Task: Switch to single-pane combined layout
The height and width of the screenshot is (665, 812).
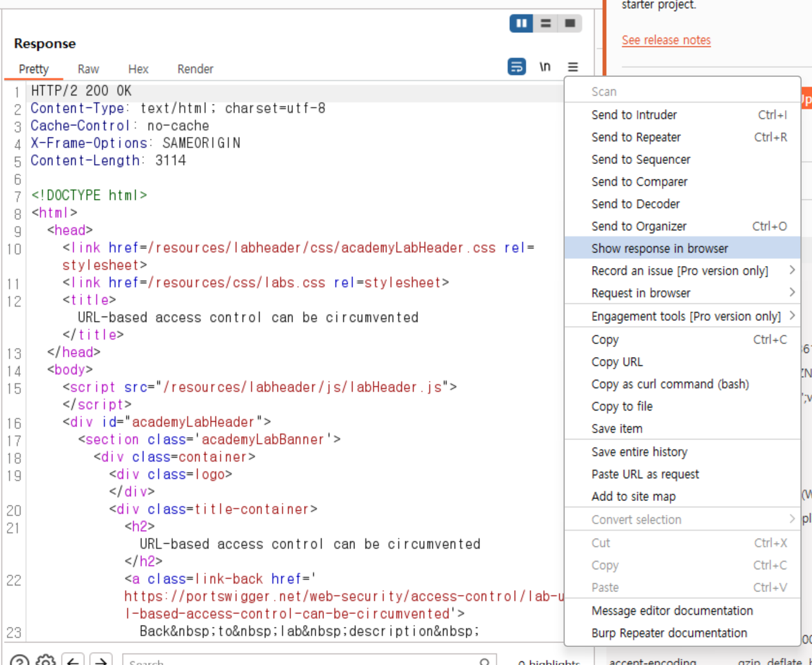Action: [x=570, y=24]
